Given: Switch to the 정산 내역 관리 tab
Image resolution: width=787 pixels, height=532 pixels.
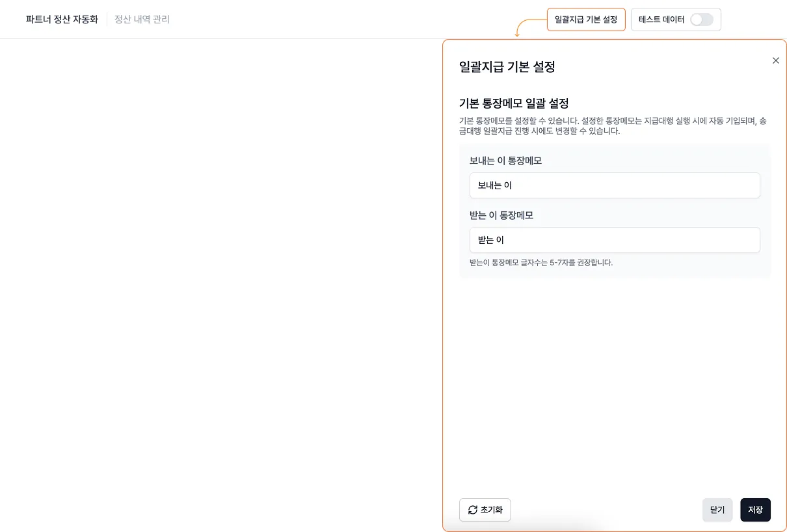Looking at the screenshot, I should pos(142,20).
